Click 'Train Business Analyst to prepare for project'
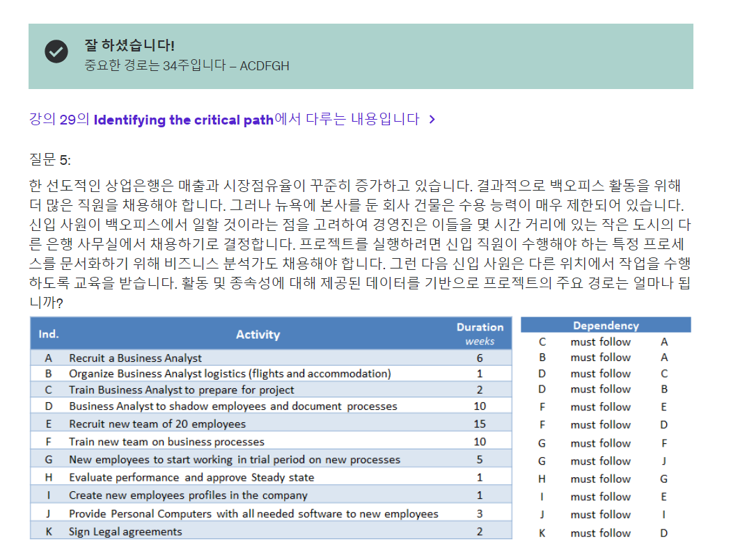This screenshot has width=731, height=560. click(271, 390)
